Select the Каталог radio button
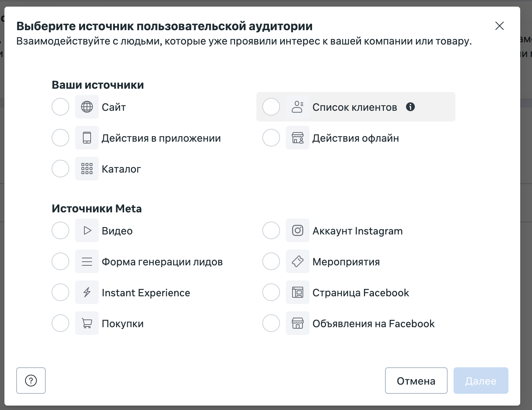532x410 pixels. click(60, 169)
